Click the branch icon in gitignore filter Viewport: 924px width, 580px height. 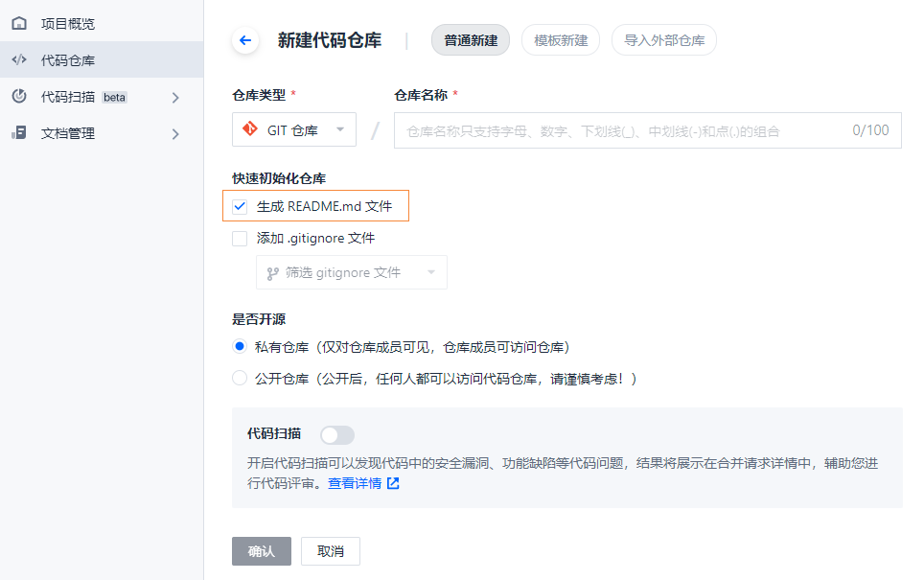coord(272,273)
